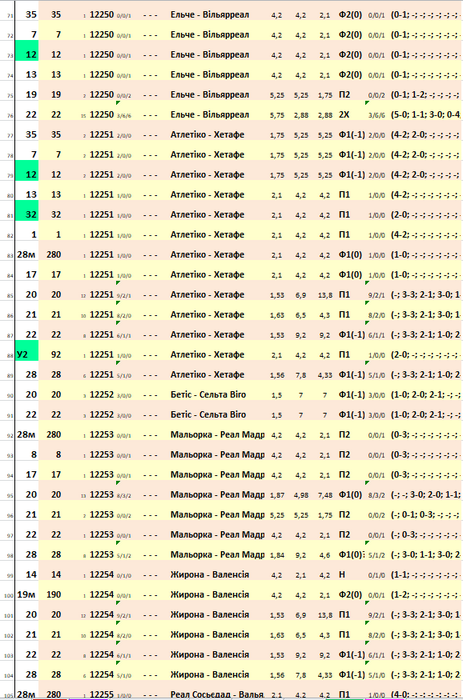This screenshot has width=463, height=700.
Task: Select score cell (1-0; 2-0; 2-1; row 91
Action: 425,415
